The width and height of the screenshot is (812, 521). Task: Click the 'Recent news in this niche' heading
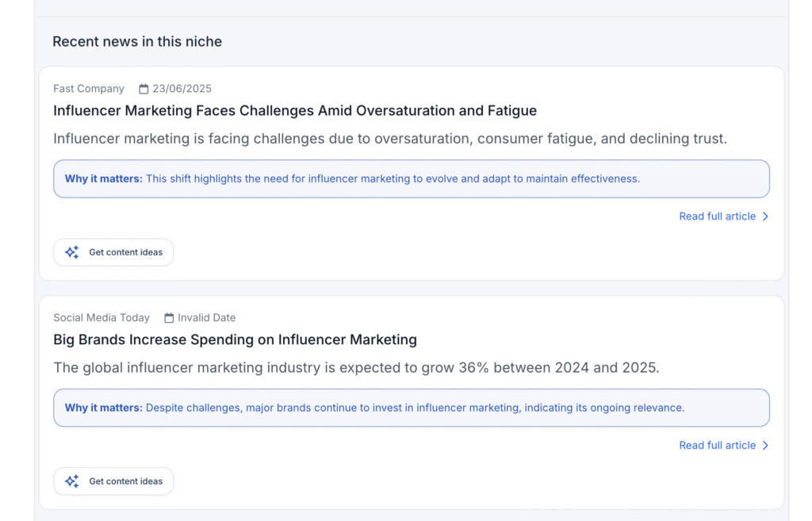pyautogui.click(x=137, y=42)
